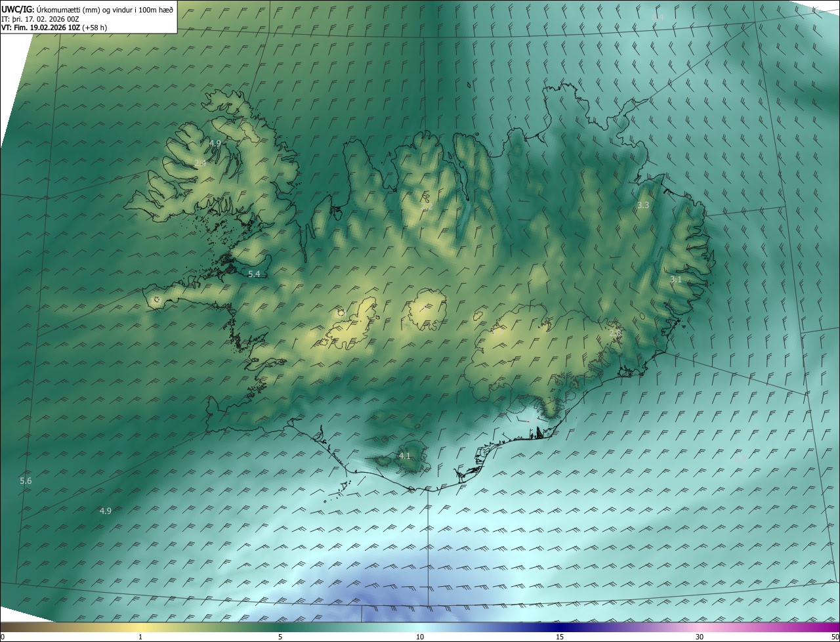
Task: Click the colorbar label 0
Action: point(3,637)
